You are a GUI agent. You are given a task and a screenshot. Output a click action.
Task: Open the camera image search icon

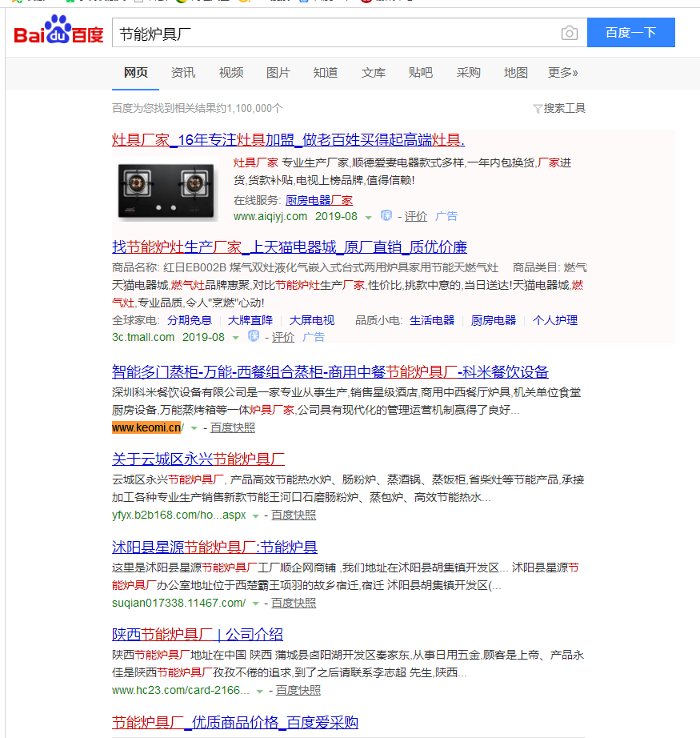pyautogui.click(x=570, y=33)
